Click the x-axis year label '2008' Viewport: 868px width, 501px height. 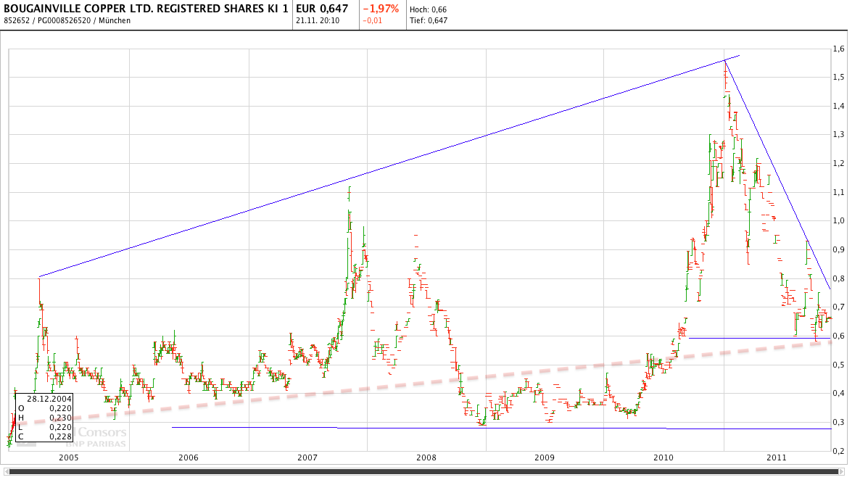tap(426, 457)
